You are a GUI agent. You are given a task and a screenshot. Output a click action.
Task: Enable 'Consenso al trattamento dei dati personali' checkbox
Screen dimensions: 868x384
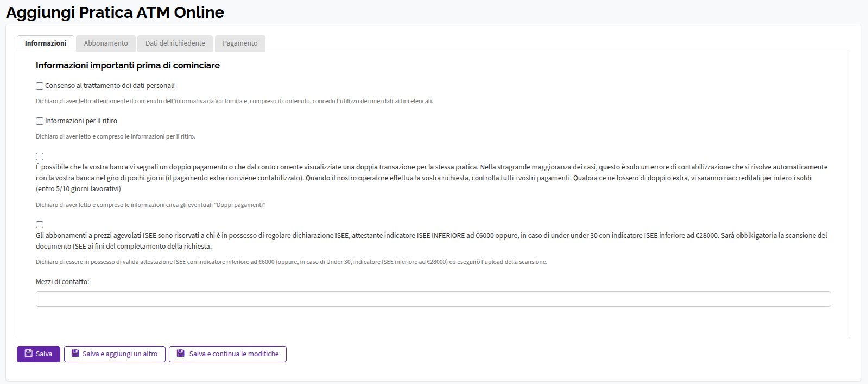point(40,86)
